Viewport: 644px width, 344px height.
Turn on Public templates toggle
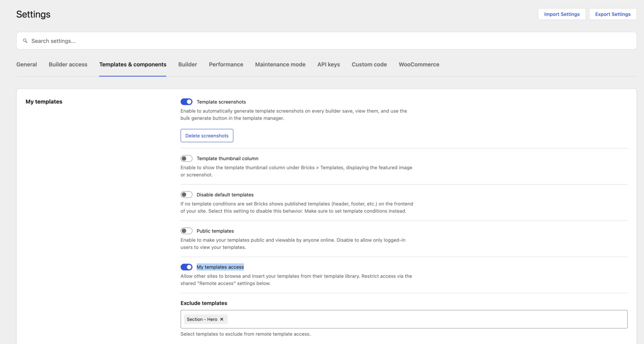pos(186,231)
